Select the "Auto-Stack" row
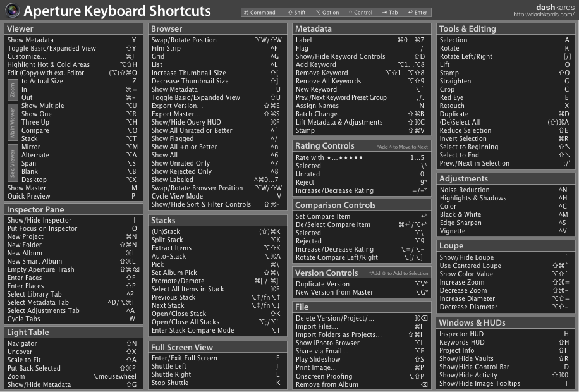 tap(216, 256)
